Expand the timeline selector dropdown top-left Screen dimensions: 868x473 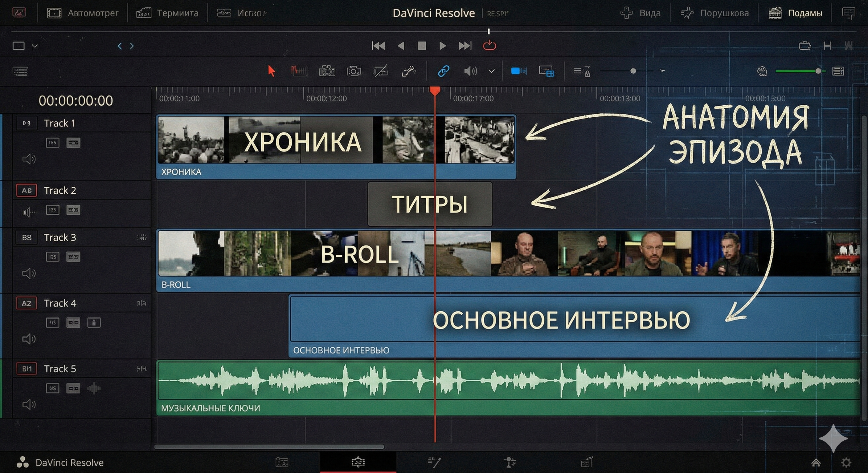coord(35,46)
